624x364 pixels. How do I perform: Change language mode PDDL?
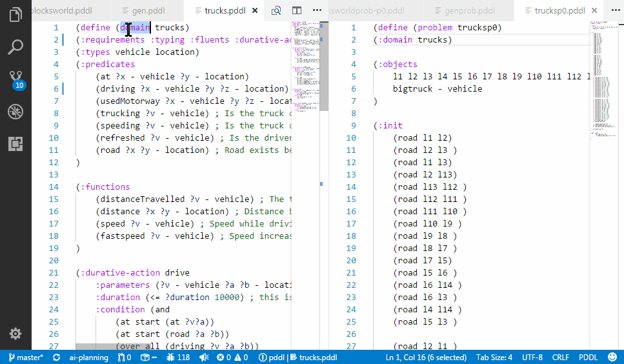[x=588, y=358]
